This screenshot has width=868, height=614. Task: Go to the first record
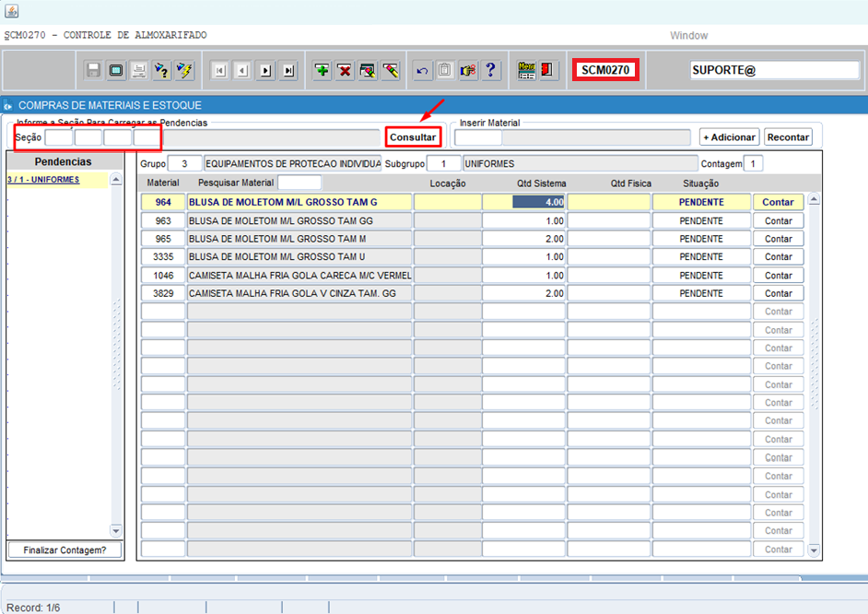coord(220,70)
